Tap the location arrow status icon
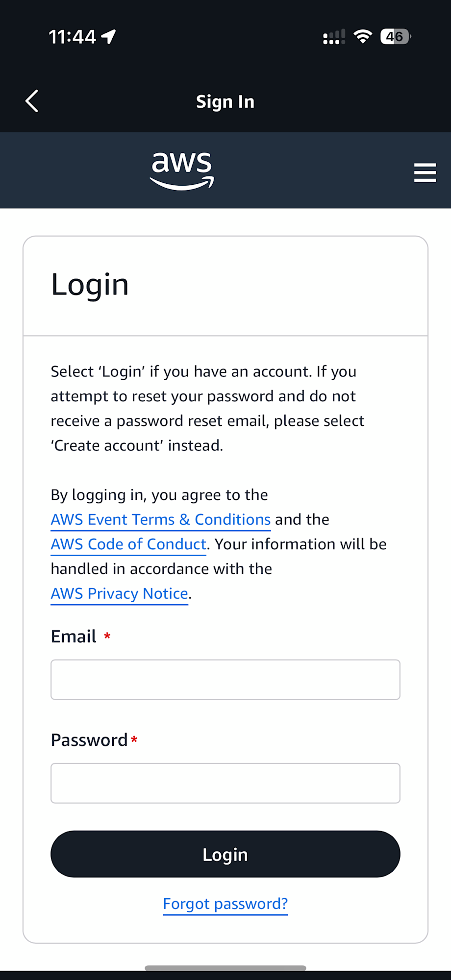Viewport: 451px width, 980px height. [109, 36]
